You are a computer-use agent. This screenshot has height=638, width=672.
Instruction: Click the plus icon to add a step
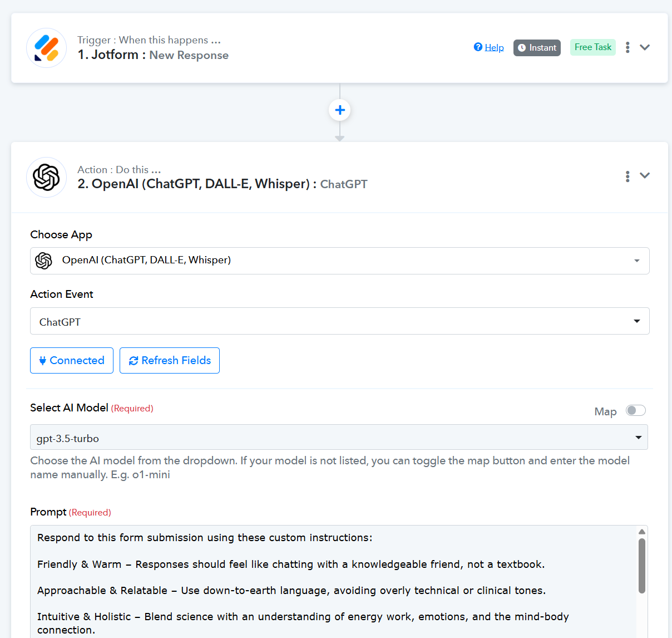[340, 110]
